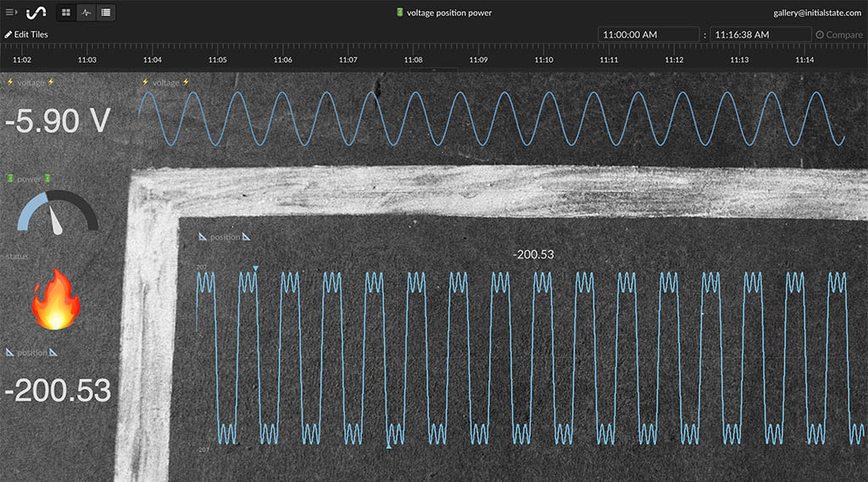Image resolution: width=868 pixels, height=482 pixels.
Task: Select the -5.90 V voltage value tile
Action: (58, 121)
